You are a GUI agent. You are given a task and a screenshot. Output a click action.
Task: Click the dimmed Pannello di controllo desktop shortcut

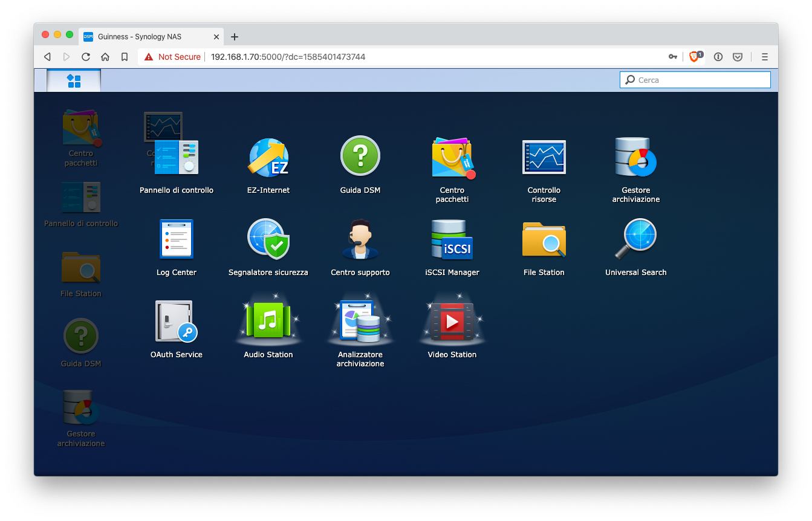81,205
